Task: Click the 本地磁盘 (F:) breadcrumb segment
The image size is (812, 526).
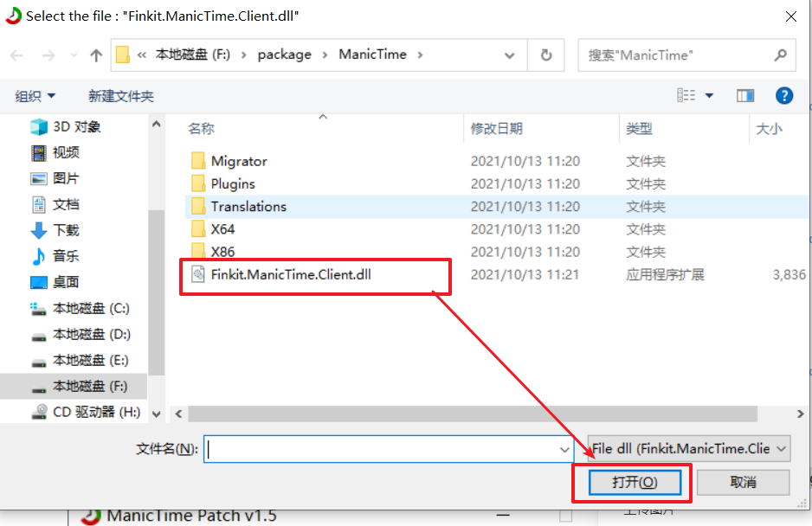Action: click(193, 55)
